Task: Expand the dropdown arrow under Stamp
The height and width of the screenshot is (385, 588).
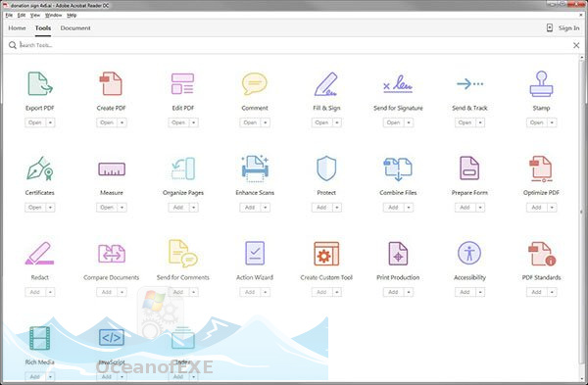Action: pyautogui.click(x=552, y=122)
